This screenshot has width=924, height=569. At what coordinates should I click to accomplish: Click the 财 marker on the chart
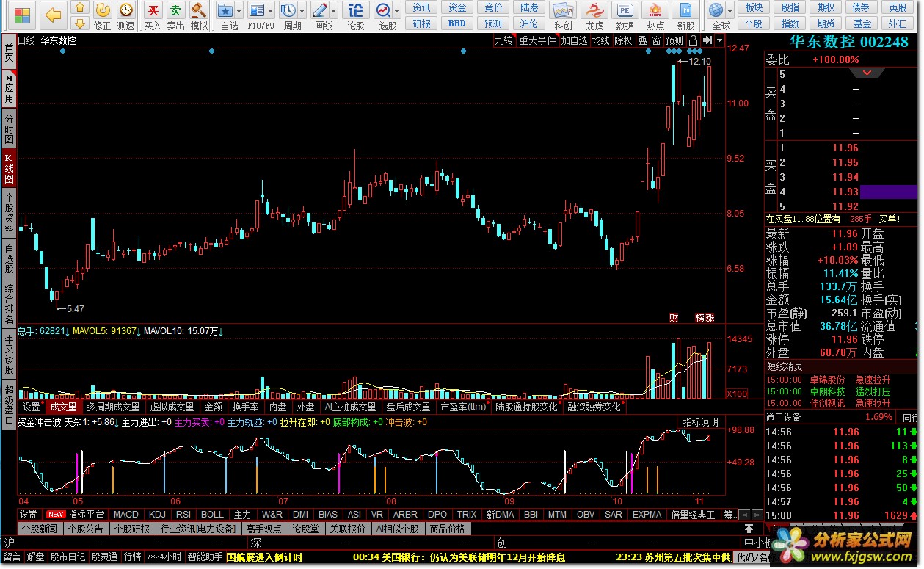click(674, 318)
